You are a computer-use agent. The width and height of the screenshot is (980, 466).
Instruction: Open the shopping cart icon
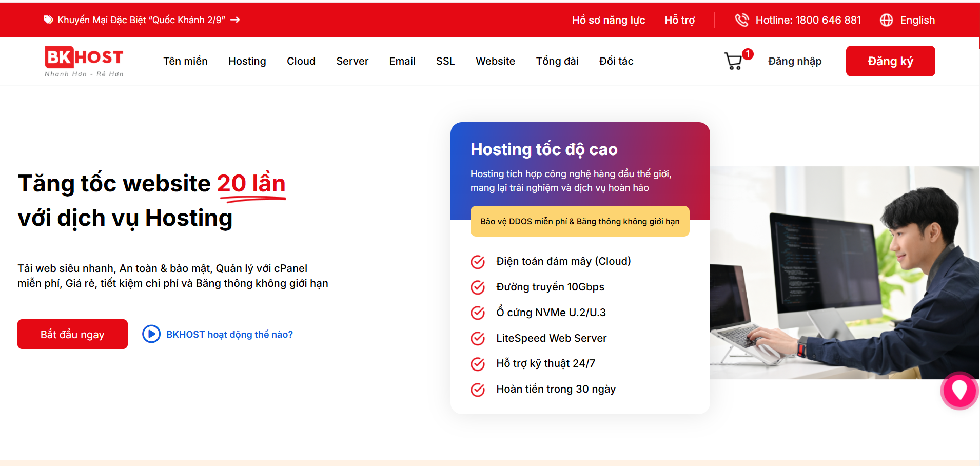tap(734, 61)
